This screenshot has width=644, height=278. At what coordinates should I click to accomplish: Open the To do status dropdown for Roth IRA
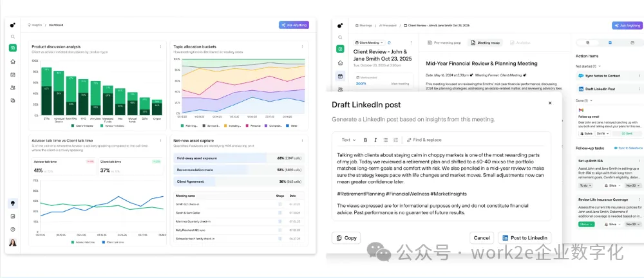coord(586,185)
